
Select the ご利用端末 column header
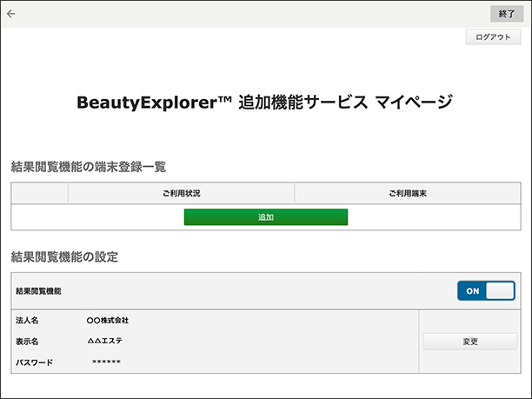tap(407, 193)
